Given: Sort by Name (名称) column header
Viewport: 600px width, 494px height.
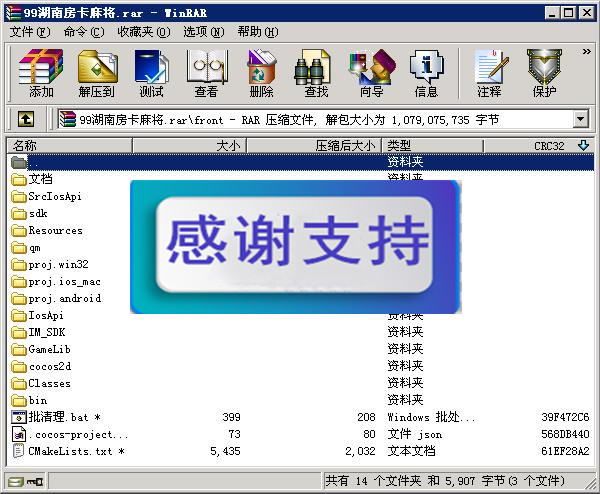Looking at the screenshot, I should (x=70, y=146).
